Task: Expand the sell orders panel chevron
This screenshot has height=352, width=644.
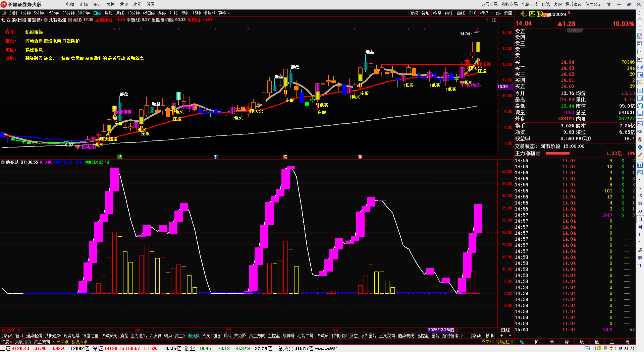Action: click(x=575, y=31)
